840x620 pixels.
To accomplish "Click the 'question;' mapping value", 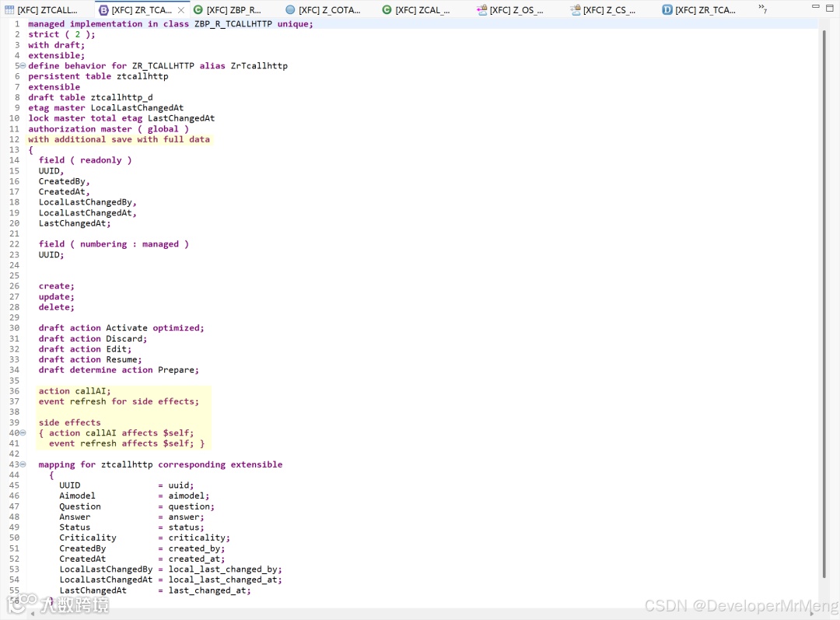I will click(191, 506).
